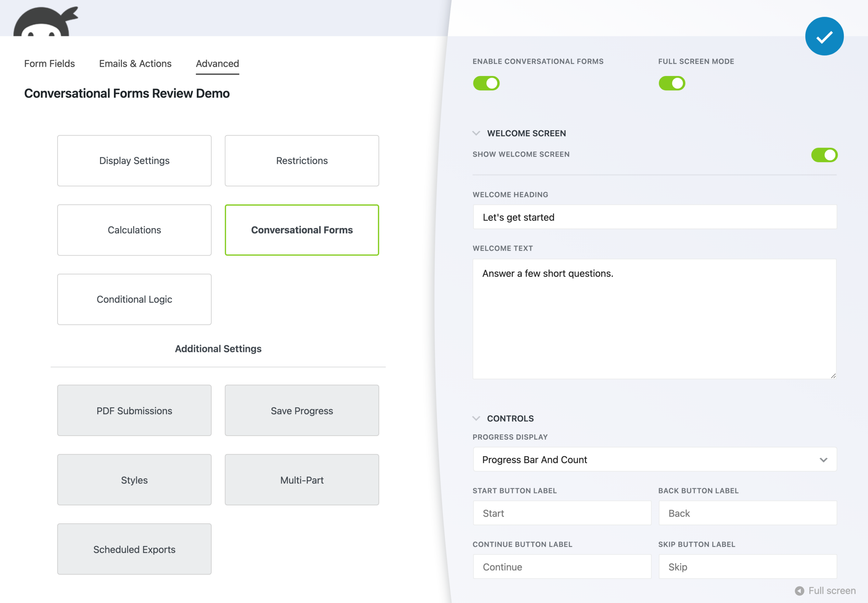Screen dimensions: 868x603
Task: Select the Advanced tab
Action: [x=217, y=63]
